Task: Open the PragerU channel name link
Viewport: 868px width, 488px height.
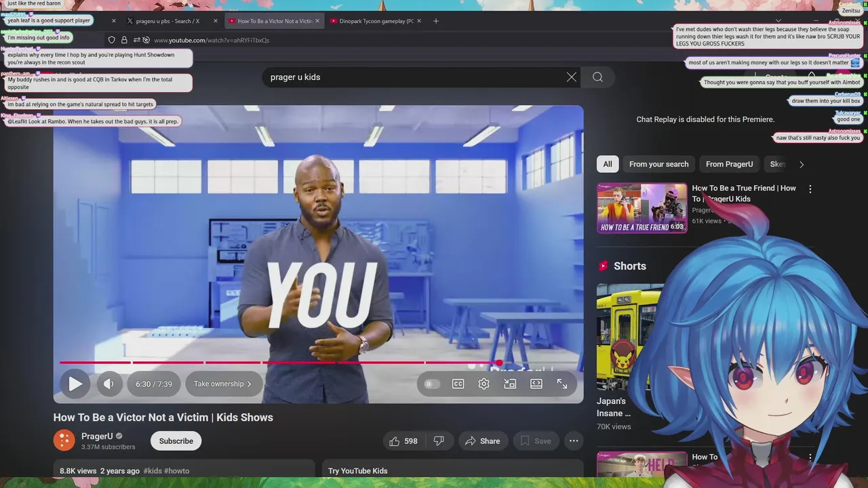Action: click(97, 436)
